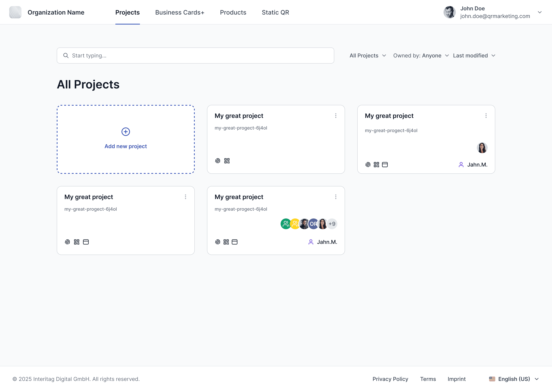Expand the Last modified sort dropdown
This screenshot has width=552, height=392.
pos(474,56)
